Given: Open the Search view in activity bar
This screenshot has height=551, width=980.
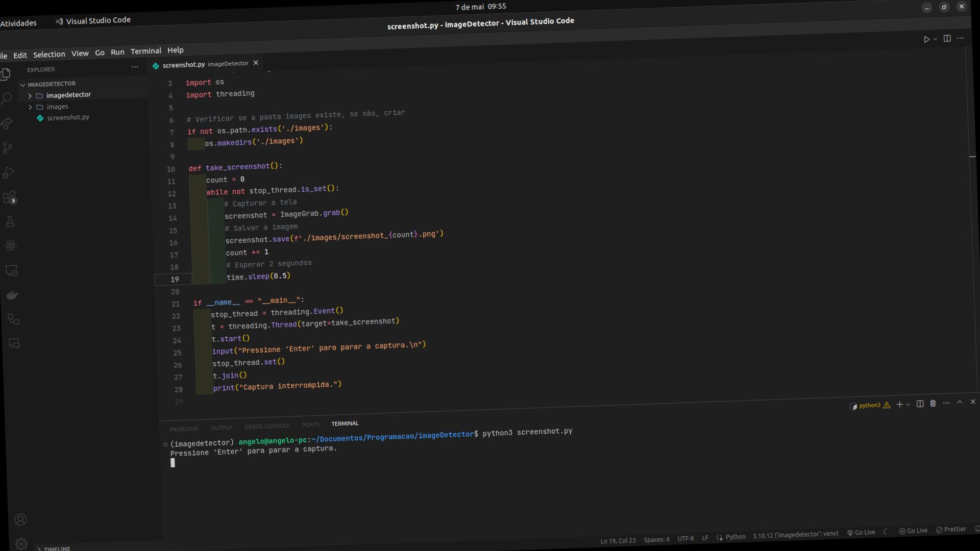Looking at the screenshot, I should click(6, 98).
